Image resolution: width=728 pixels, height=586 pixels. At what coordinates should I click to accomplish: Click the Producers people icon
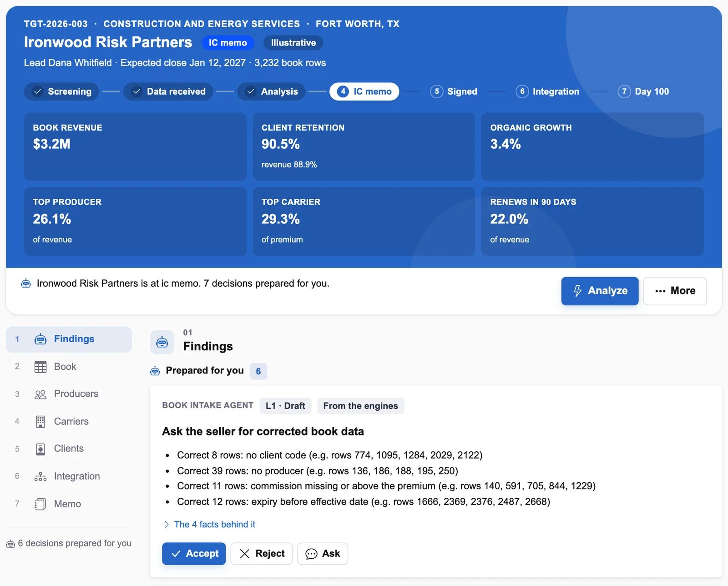click(x=40, y=394)
